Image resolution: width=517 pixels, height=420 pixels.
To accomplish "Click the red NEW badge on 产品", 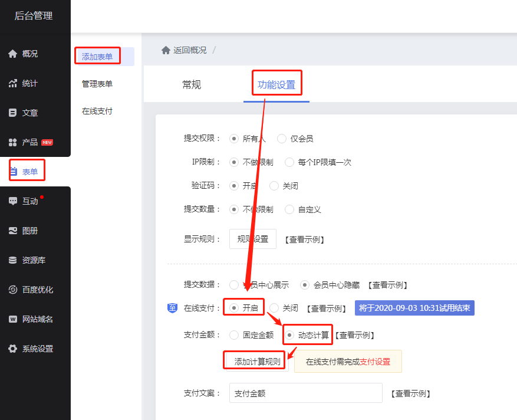I will tap(47, 143).
